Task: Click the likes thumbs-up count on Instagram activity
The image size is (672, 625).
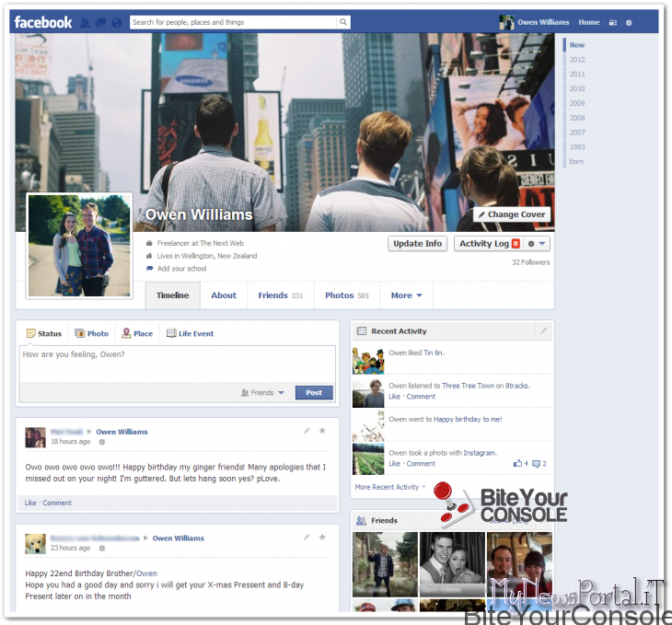Action: click(521, 463)
